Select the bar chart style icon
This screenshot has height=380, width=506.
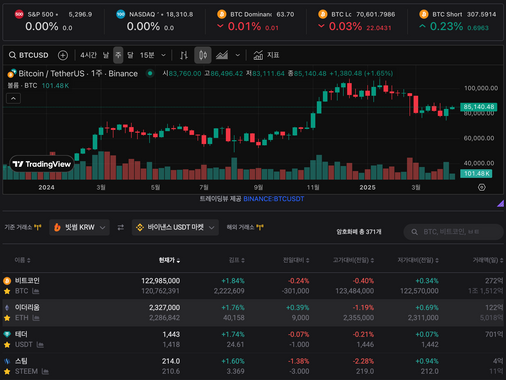pyautogui.click(x=184, y=55)
